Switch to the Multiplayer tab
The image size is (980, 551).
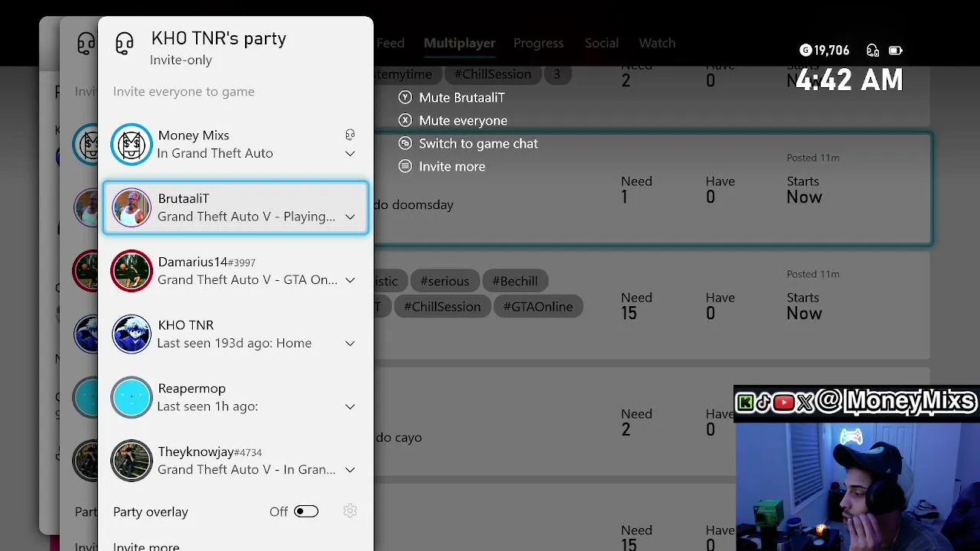(x=459, y=43)
